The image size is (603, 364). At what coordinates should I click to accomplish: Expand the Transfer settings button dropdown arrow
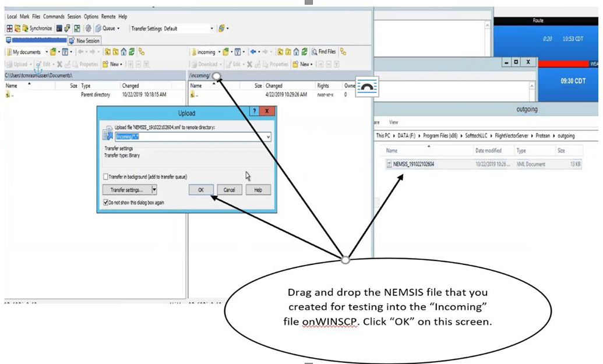[154, 190]
